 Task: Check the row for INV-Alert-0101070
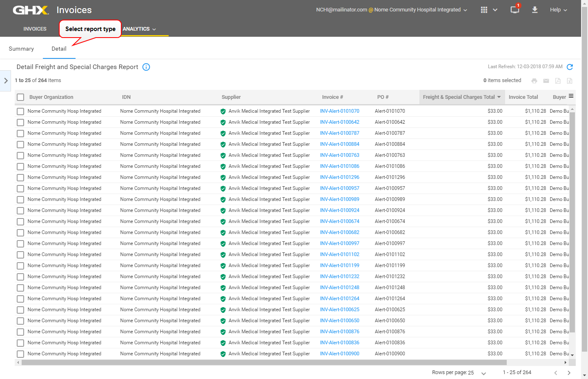(20, 111)
